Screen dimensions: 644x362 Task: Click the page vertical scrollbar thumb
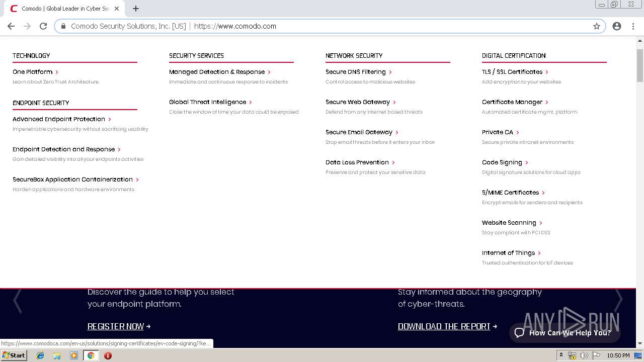[x=640, y=65]
